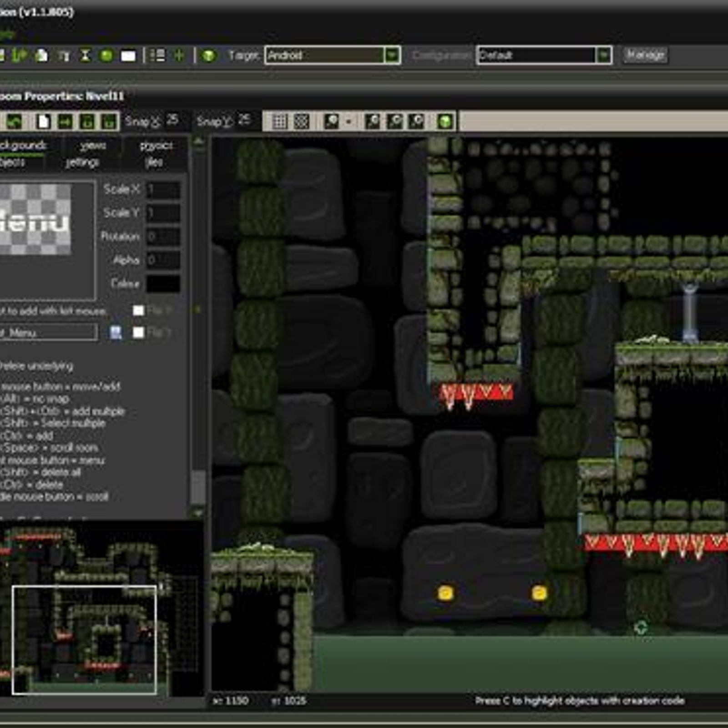Viewport: 728px width, 728px height.
Task: Click the Menu background preview thumbnail
Action: pyautogui.click(x=35, y=219)
